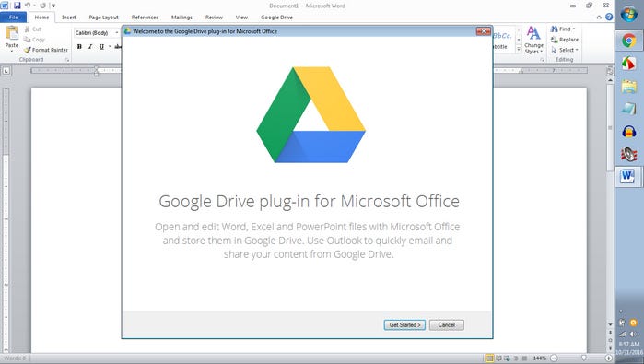Open the Google Drive ribbon tab

click(276, 18)
